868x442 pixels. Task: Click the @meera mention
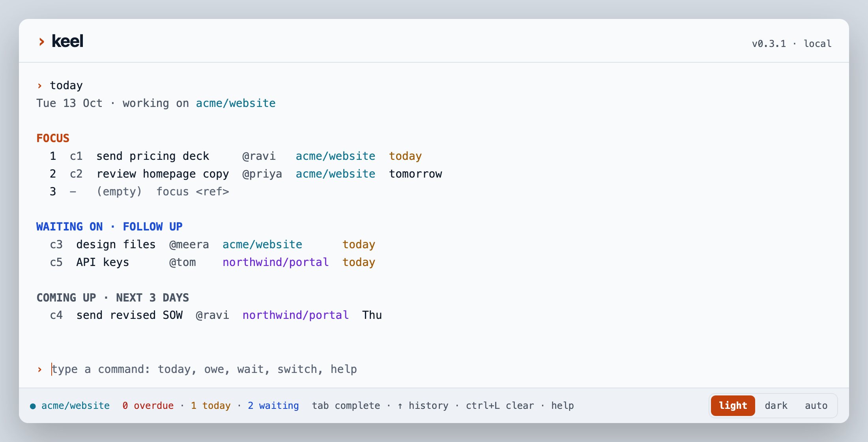(x=189, y=245)
